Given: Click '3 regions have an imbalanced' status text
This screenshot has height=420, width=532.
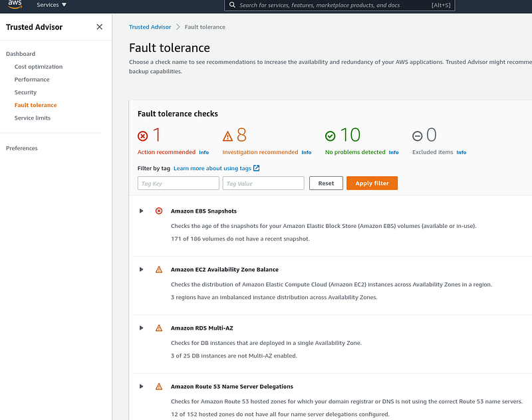Looking at the screenshot, I should click(x=274, y=297).
